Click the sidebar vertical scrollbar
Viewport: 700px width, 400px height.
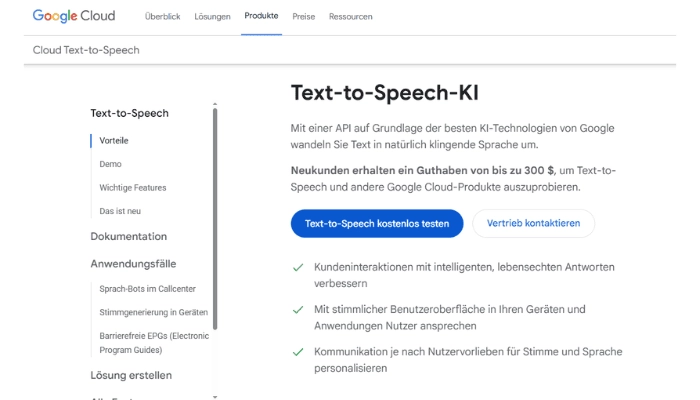(215, 220)
